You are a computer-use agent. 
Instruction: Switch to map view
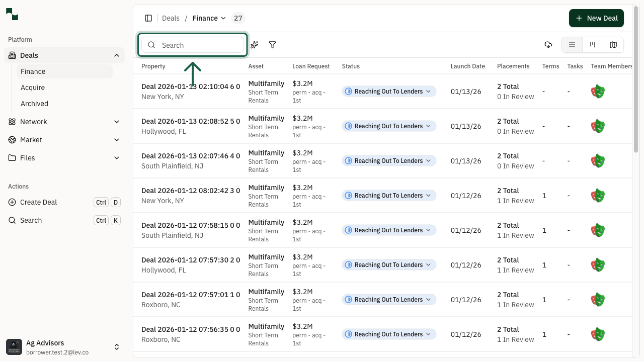[x=613, y=45]
